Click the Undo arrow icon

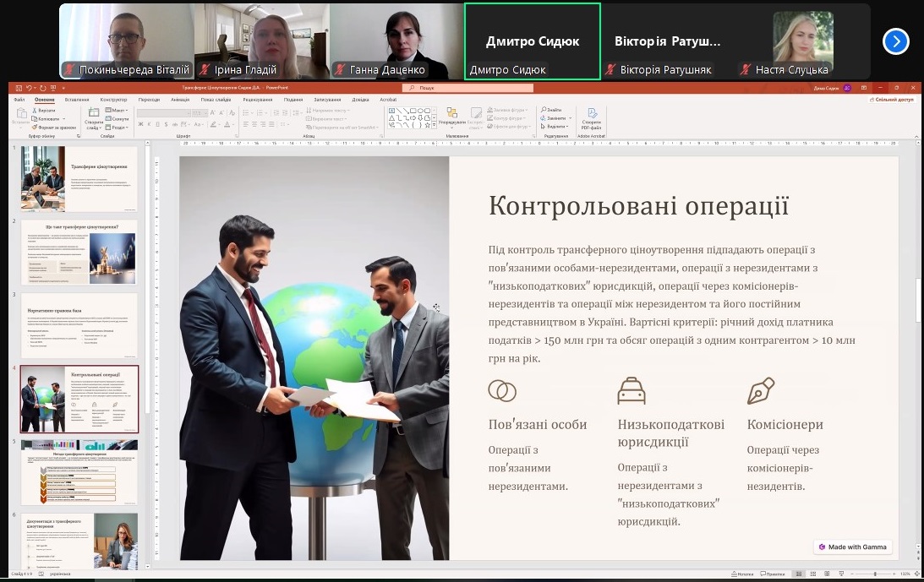[30, 87]
